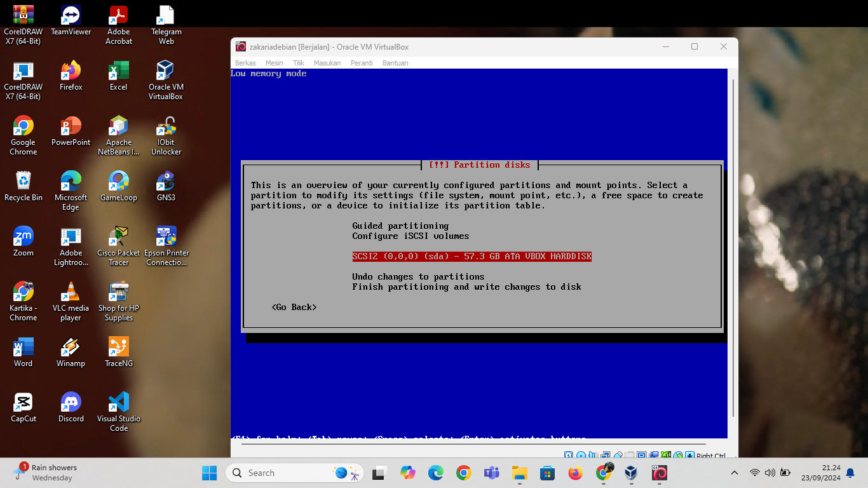Open Adobe Lightroom desktop icon
This screenshot has width=868, height=488.
(71, 247)
